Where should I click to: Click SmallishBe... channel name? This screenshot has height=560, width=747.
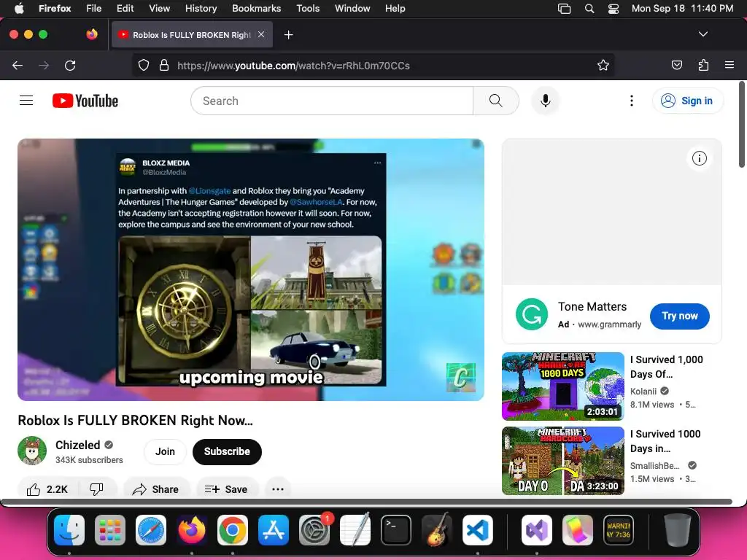[x=654, y=465]
